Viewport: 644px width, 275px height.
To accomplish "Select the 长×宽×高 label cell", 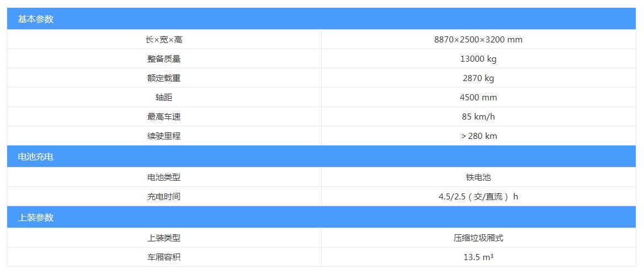I will pos(164,39).
